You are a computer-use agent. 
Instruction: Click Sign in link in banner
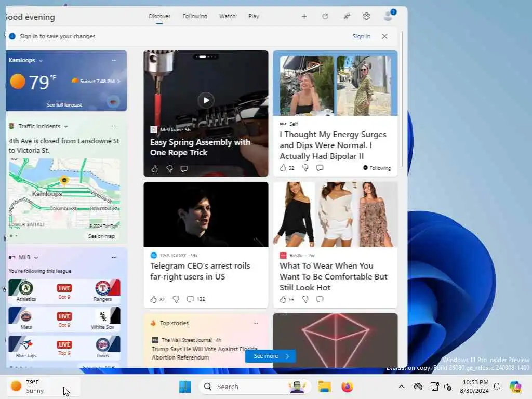(x=361, y=36)
